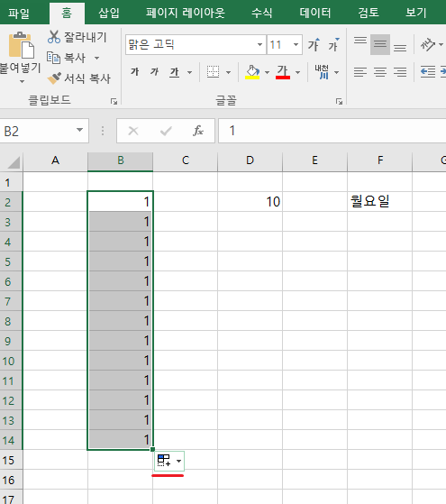
Task: Apply borders with the border icon
Action: pyautogui.click(x=213, y=72)
